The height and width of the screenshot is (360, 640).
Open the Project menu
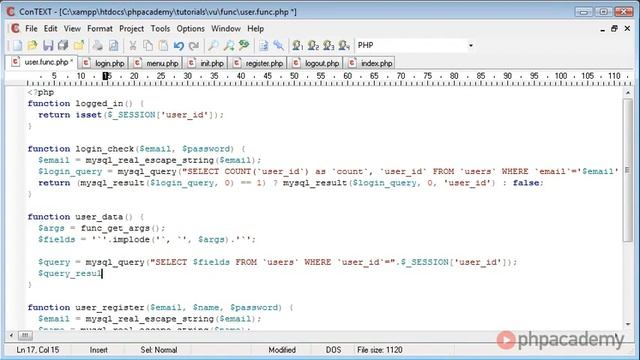(131, 29)
